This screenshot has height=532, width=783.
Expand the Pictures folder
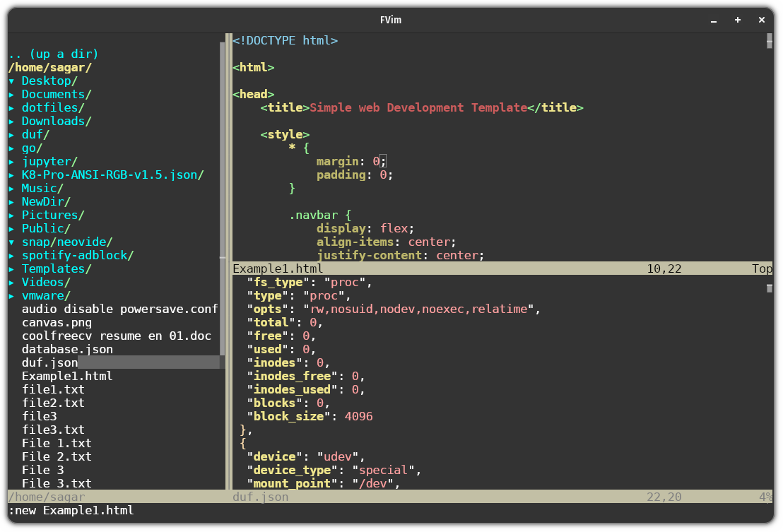[x=47, y=215]
